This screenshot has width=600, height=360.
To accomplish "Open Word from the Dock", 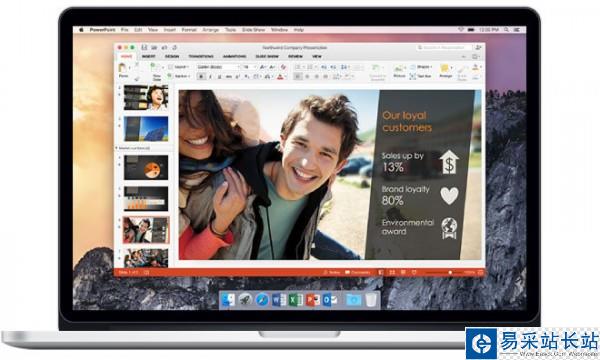I will pyautogui.click(x=279, y=300).
